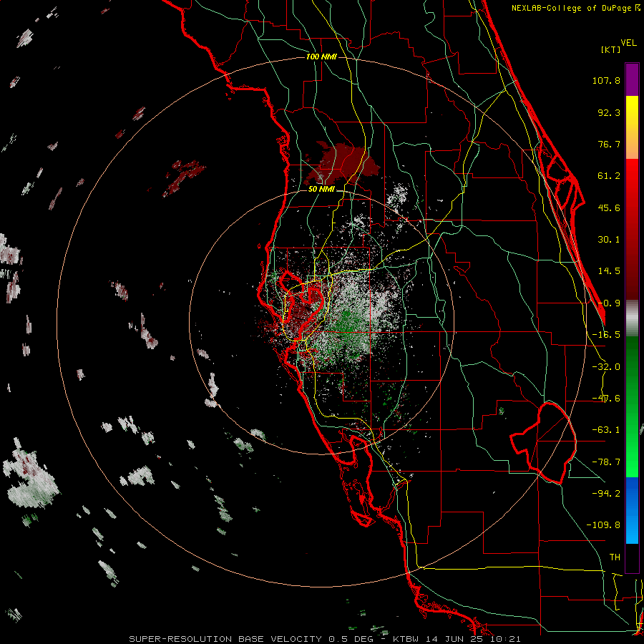Screen dimensions: 644x644
Task: Click the large dark red echo blob north of 50 NMI label
Action: pos(342,163)
